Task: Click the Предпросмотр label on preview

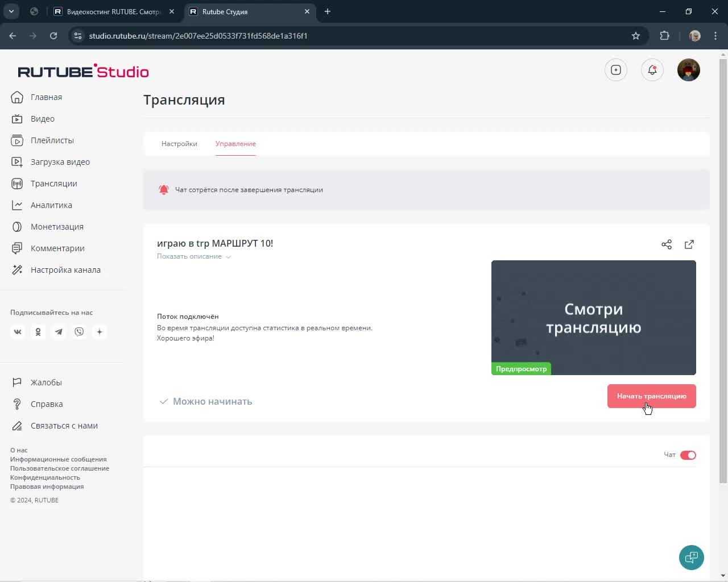Action: click(x=521, y=369)
